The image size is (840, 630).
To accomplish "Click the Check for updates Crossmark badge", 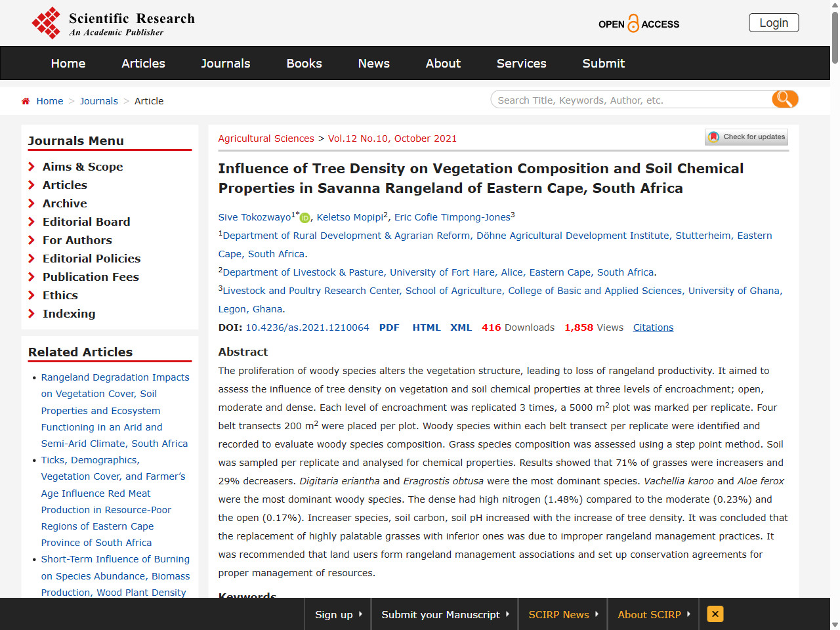I will (746, 136).
